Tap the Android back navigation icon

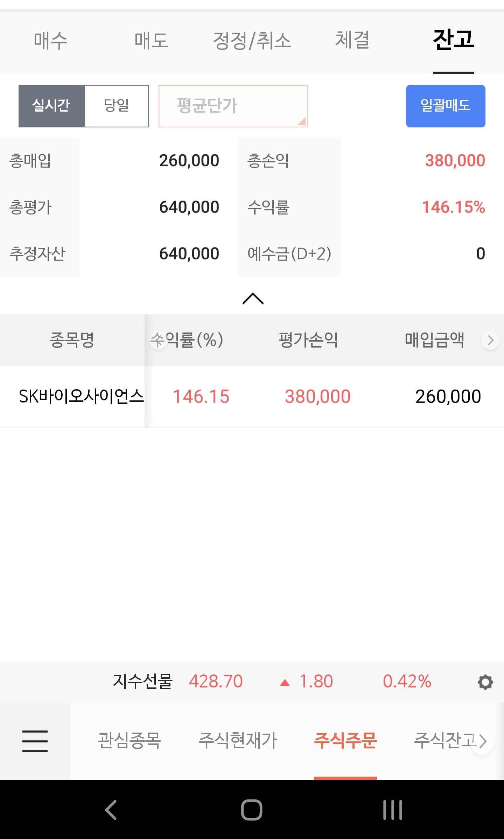point(111,810)
